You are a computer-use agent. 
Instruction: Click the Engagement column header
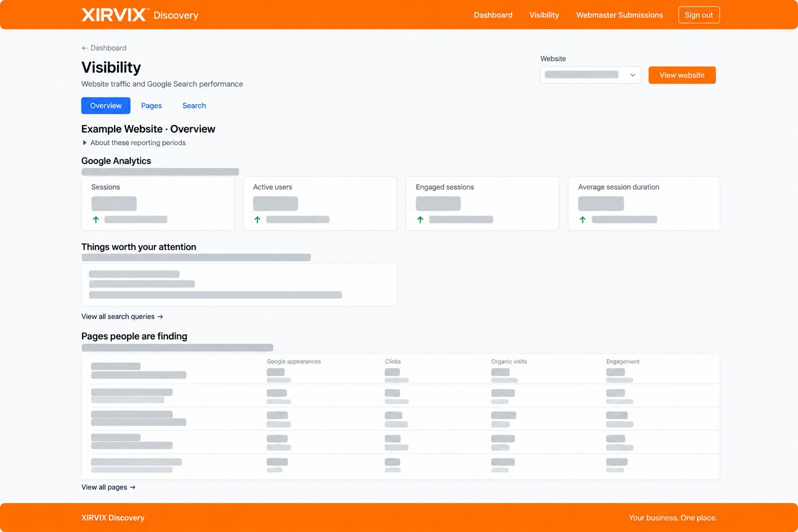pyautogui.click(x=622, y=362)
